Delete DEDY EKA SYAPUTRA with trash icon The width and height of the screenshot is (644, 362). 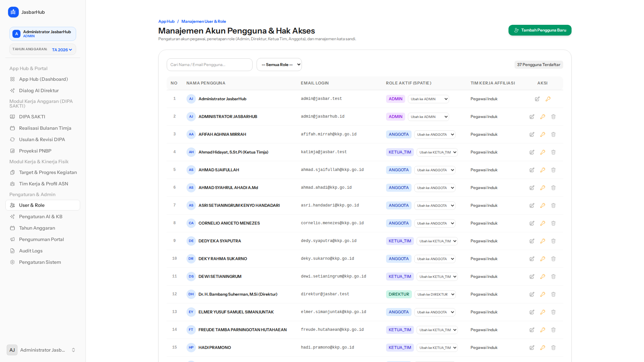553,241
